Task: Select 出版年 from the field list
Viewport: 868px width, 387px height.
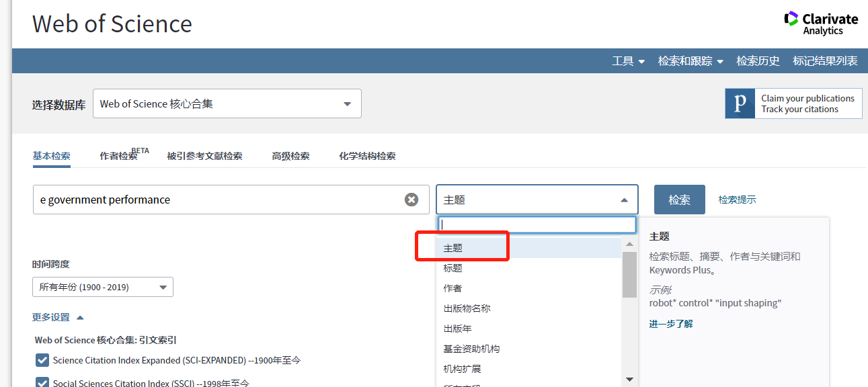Action: [x=529, y=329]
